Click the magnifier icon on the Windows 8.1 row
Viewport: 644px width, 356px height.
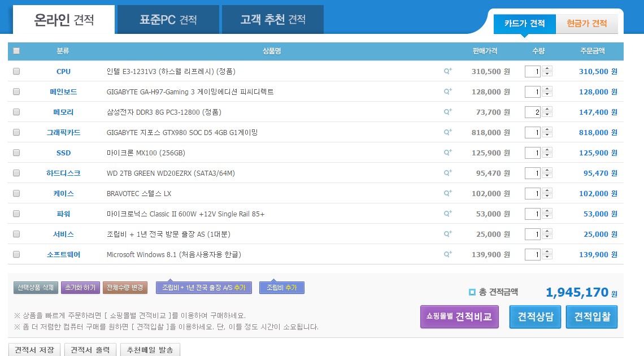pyautogui.click(x=447, y=254)
